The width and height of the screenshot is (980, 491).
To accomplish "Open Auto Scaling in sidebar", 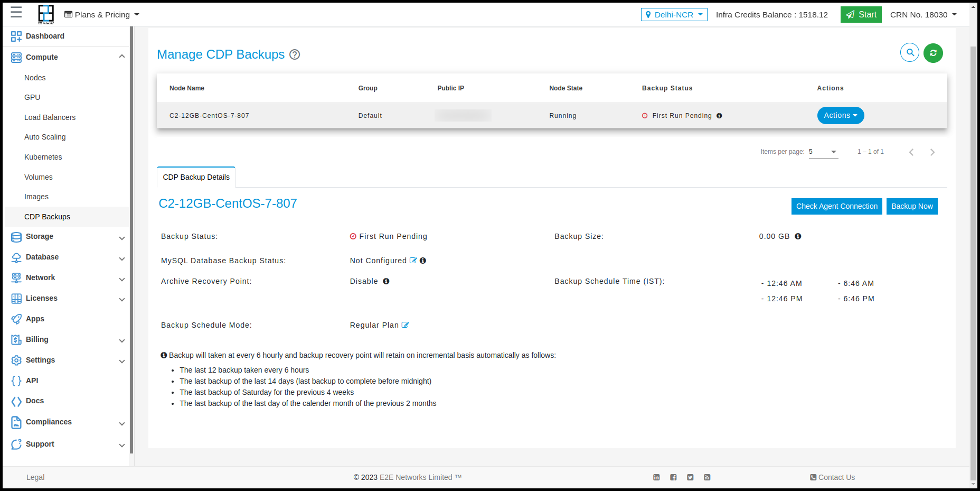I will point(45,137).
